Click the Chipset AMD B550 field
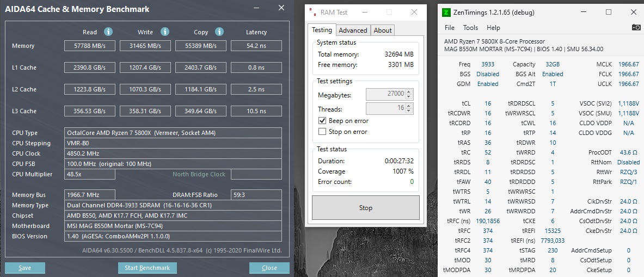Viewport: 644px width, 277px height. pos(173,216)
